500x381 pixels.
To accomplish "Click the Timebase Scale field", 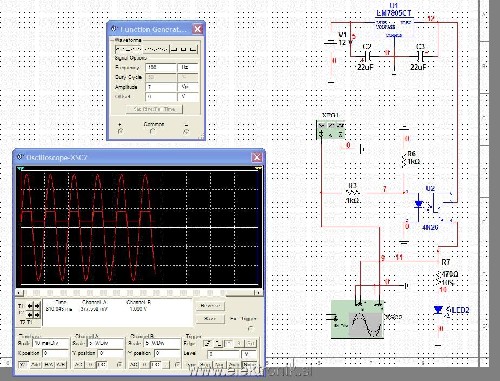I will coord(51,343).
